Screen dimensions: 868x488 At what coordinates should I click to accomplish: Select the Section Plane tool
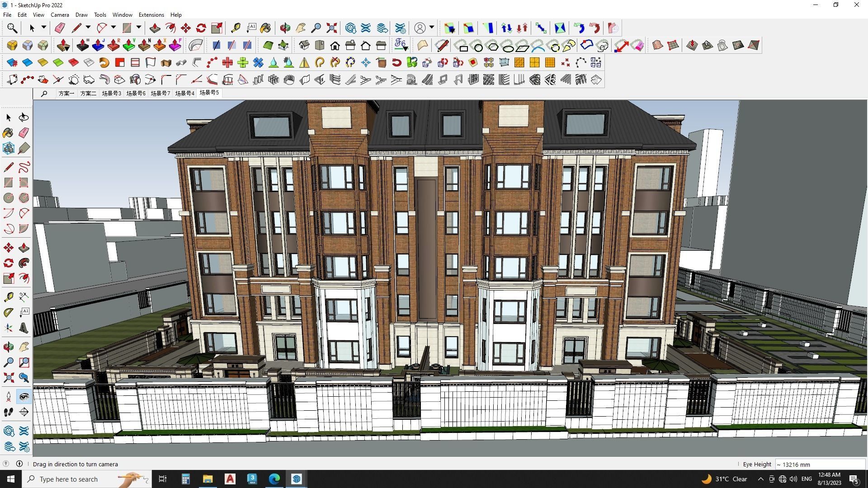click(24, 412)
